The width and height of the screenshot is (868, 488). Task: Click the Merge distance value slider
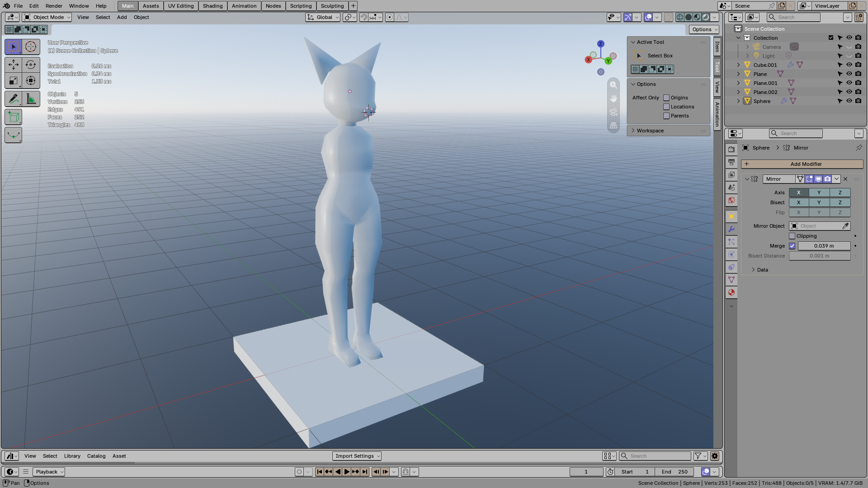pyautogui.click(x=824, y=246)
